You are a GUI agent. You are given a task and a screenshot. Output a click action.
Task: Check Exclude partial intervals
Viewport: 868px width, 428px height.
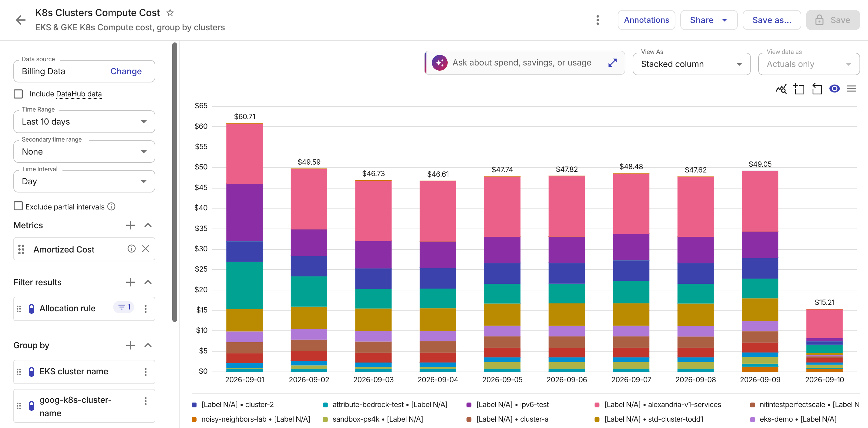[18, 206]
